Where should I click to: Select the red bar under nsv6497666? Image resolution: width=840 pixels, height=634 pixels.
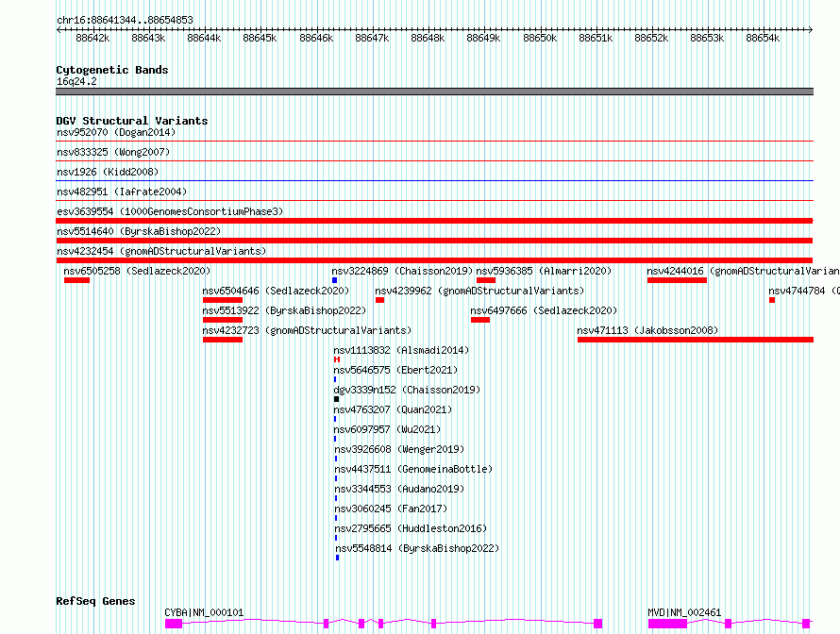point(480,320)
